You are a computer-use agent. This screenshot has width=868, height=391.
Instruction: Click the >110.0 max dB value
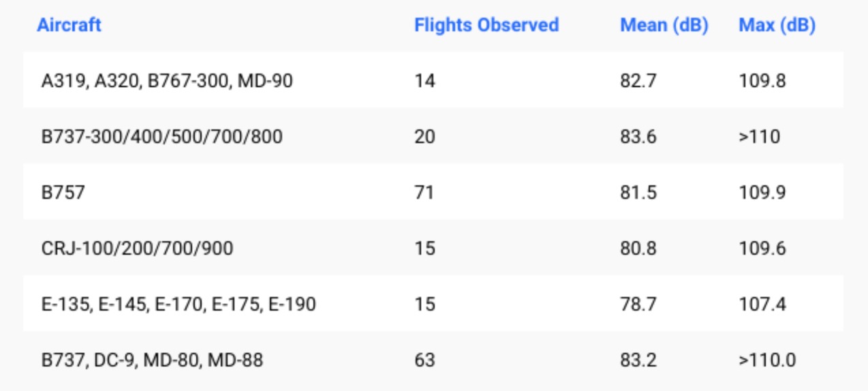766,360
